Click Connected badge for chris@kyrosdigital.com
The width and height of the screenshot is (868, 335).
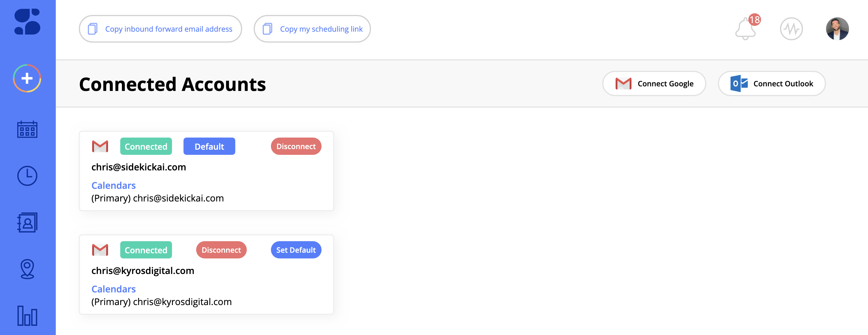click(x=146, y=250)
